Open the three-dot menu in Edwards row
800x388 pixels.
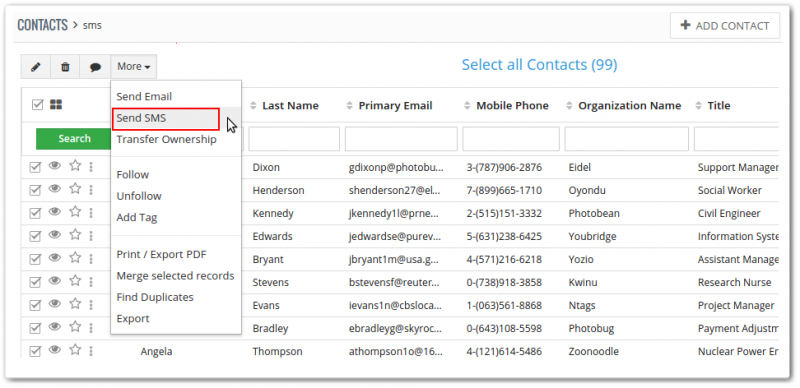(91, 235)
